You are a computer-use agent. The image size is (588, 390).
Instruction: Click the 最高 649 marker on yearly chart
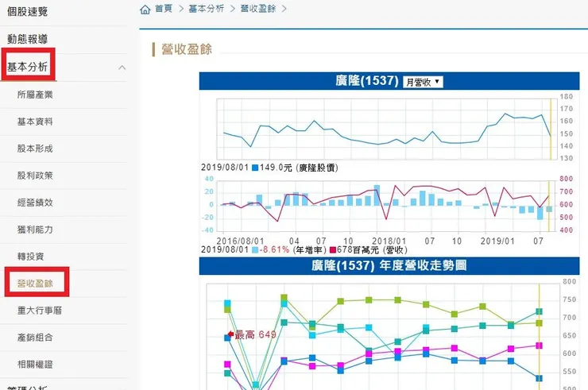252,334
